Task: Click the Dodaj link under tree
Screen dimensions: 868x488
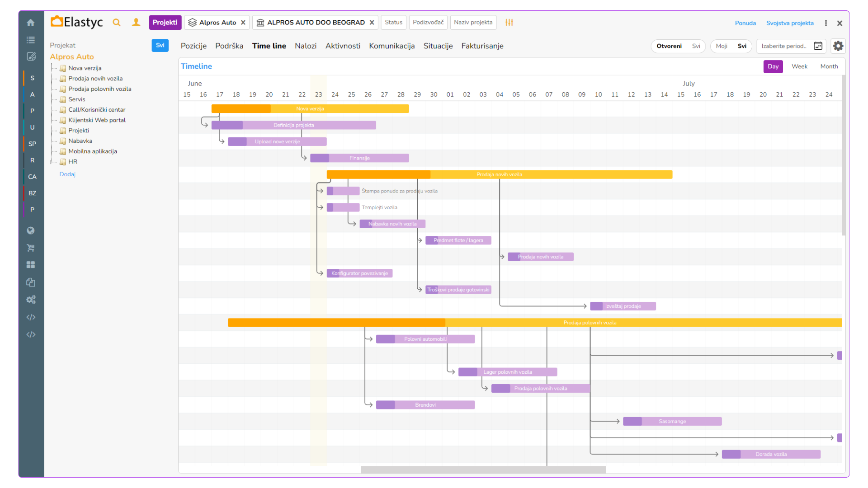Action: click(67, 174)
